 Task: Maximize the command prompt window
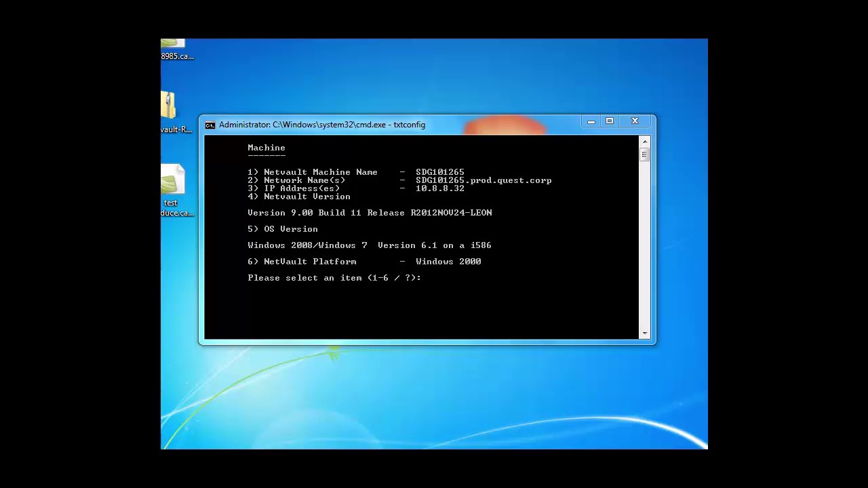coord(610,121)
